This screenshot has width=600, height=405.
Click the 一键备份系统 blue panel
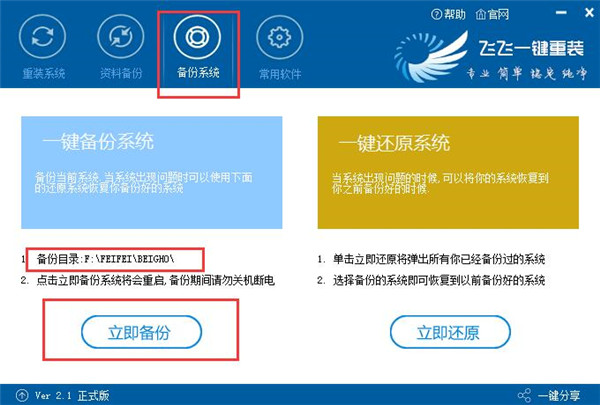pos(152,173)
